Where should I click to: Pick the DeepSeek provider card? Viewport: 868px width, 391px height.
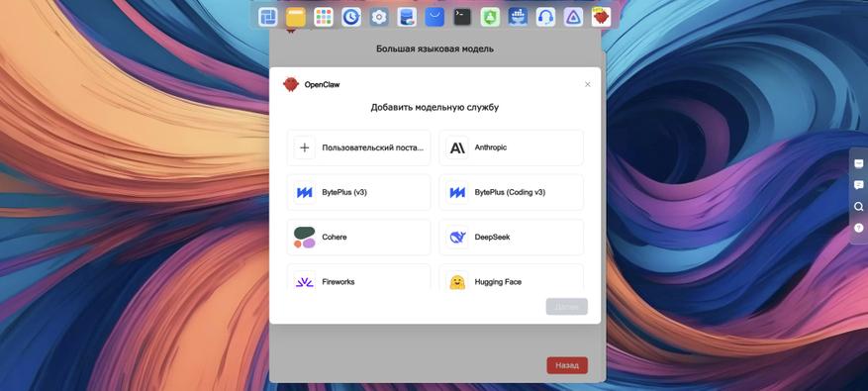tap(511, 237)
